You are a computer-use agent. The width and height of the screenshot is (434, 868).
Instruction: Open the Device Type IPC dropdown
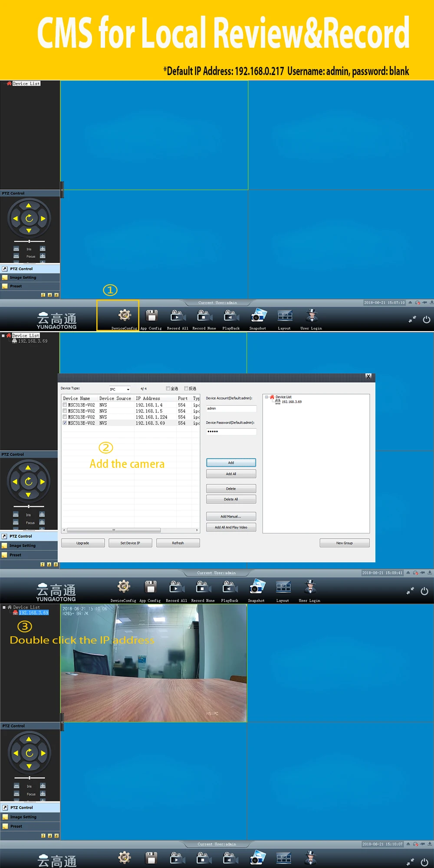[120, 389]
